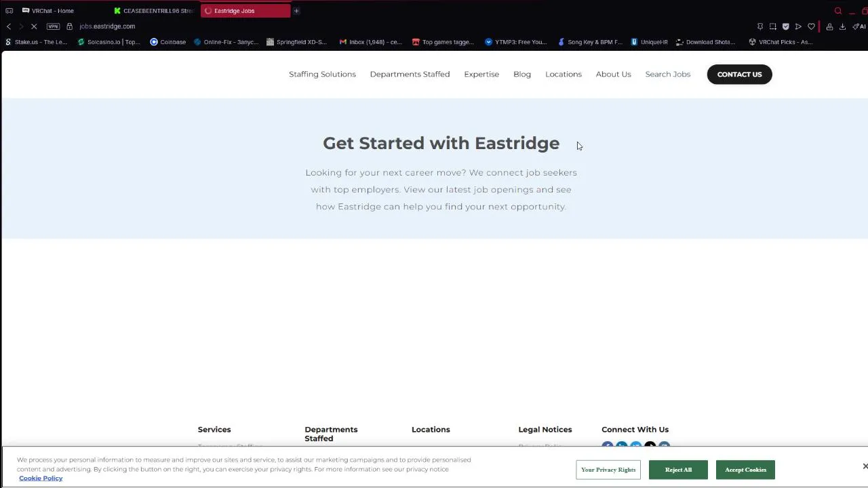
Task: Open the Search Jobs nav link
Action: 668,75
